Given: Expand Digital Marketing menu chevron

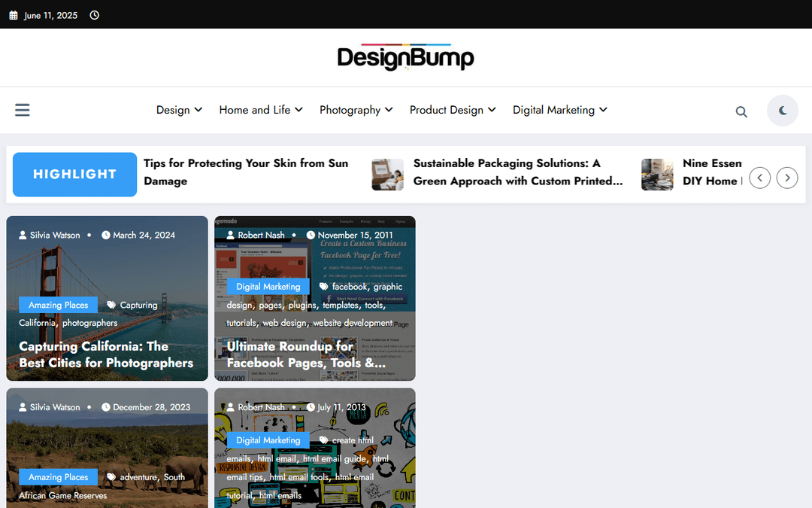Looking at the screenshot, I should click(x=603, y=110).
